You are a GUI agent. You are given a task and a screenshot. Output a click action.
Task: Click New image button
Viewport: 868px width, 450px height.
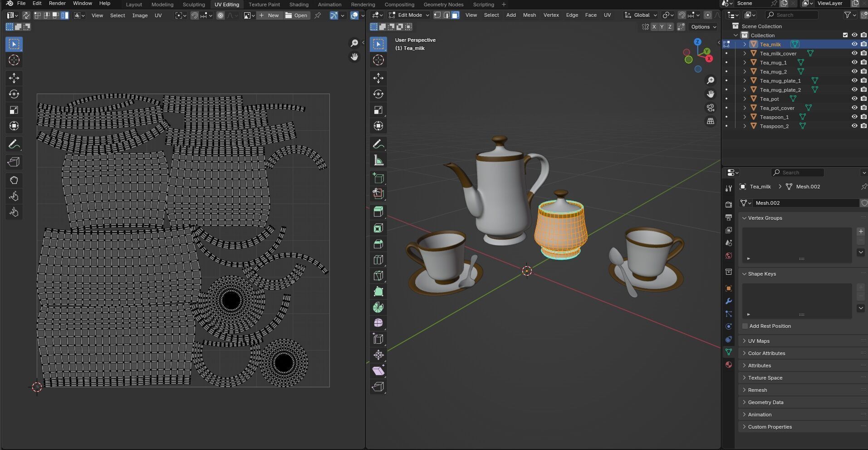point(269,15)
